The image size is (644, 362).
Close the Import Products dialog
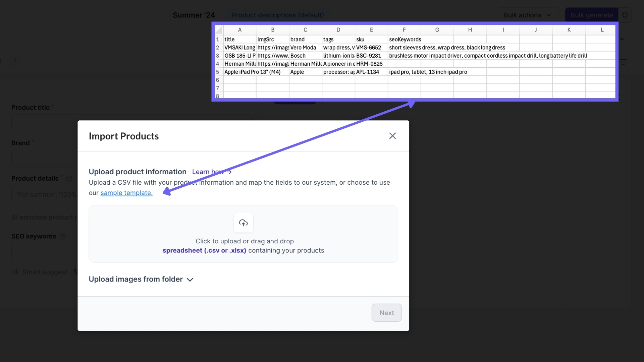click(392, 136)
